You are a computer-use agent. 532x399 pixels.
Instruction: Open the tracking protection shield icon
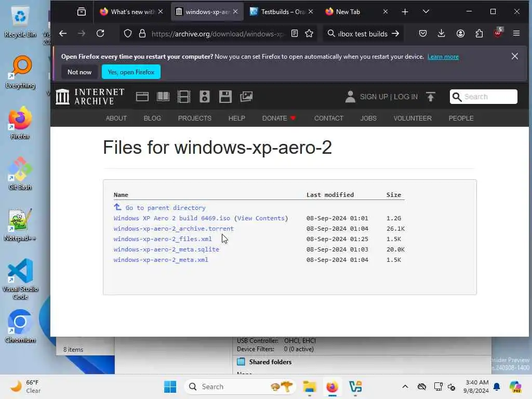pos(128,34)
